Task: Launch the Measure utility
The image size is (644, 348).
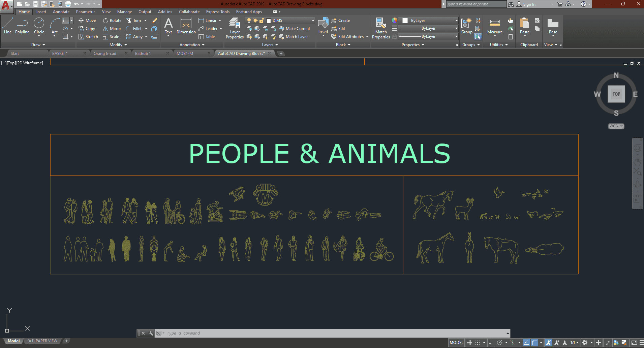Action: pyautogui.click(x=495, y=26)
